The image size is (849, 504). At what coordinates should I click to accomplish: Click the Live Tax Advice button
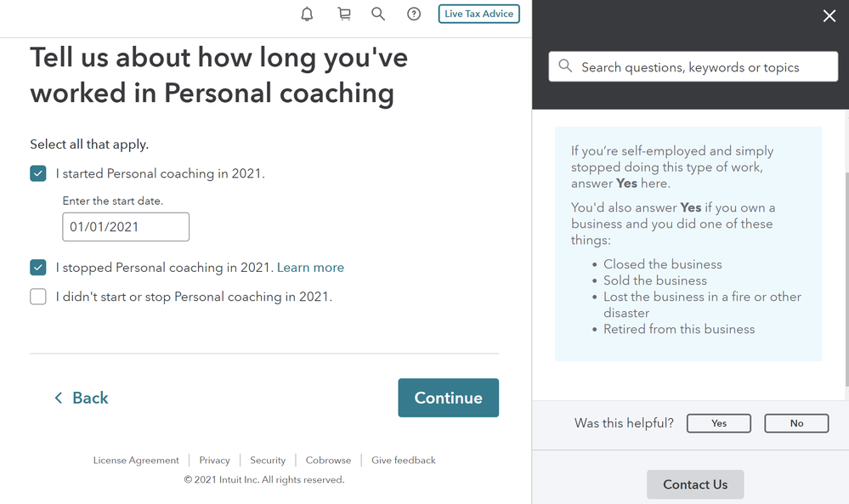pos(479,14)
